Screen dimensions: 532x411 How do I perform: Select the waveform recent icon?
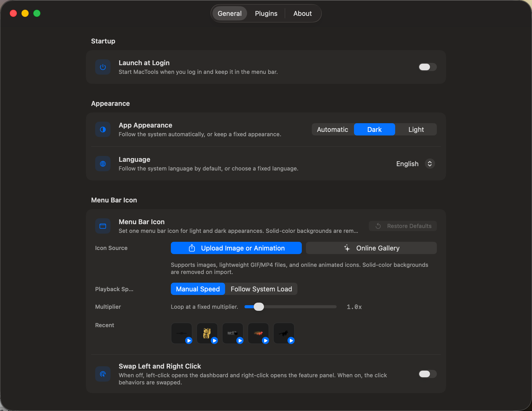coord(182,333)
